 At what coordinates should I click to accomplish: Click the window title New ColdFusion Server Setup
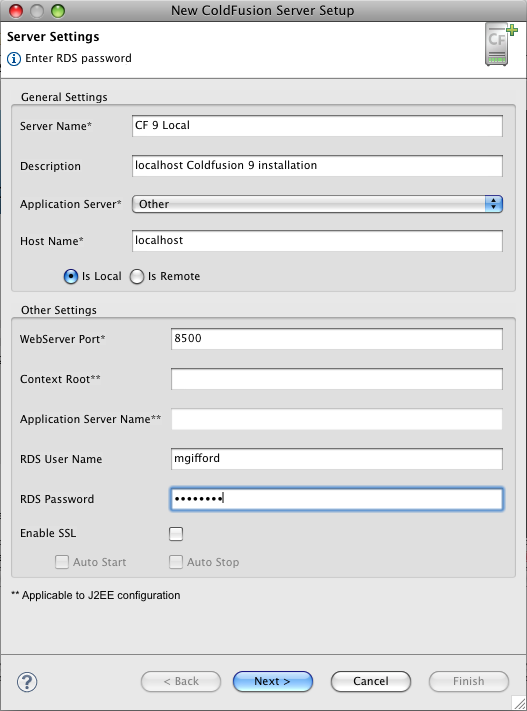coord(263,10)
